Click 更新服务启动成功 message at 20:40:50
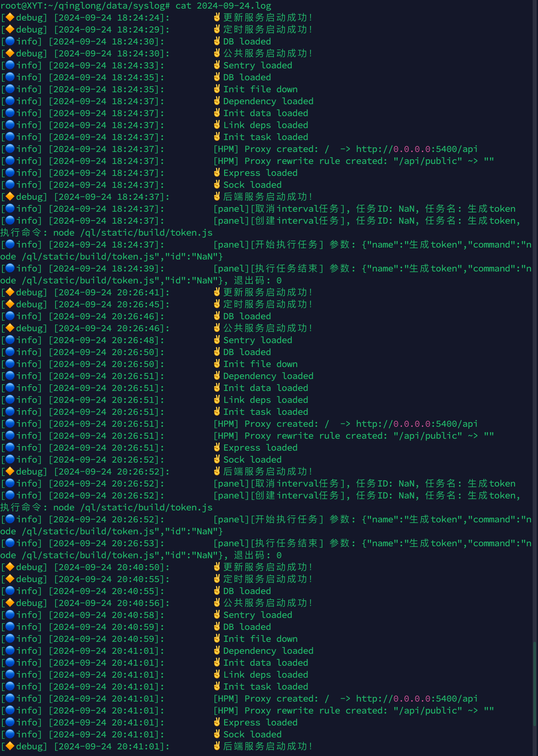 click(268, 567)
